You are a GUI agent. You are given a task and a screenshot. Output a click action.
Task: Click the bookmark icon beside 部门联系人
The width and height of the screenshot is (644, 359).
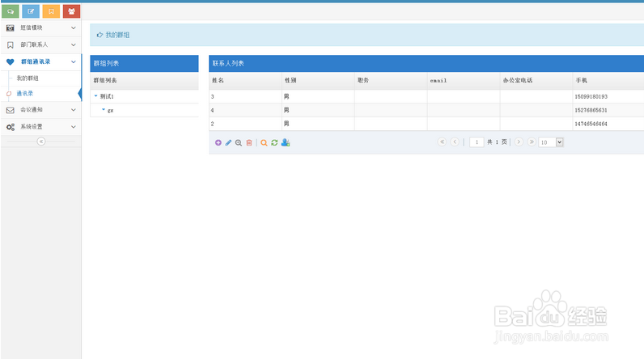pyautogui.click(x=11, y=44)
